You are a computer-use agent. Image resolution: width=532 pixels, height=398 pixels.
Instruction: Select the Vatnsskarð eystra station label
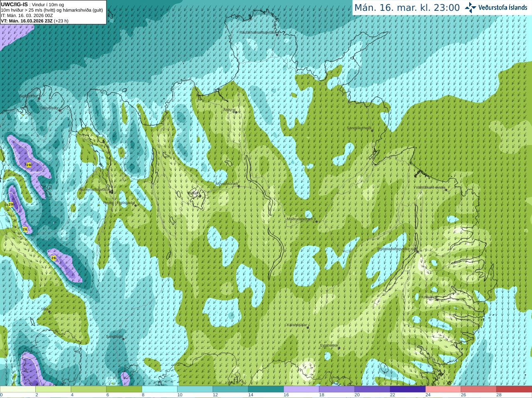[431, 187]
